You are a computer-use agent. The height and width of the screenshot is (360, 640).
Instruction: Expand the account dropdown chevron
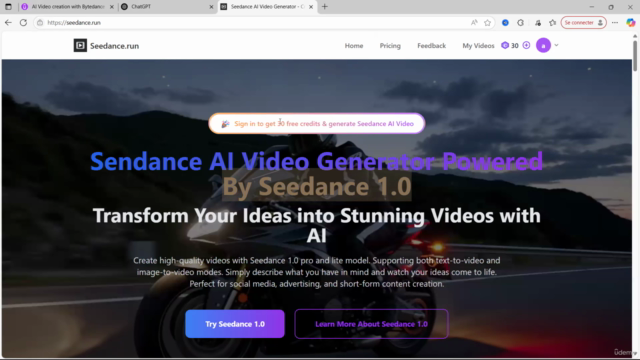[556, 45]
